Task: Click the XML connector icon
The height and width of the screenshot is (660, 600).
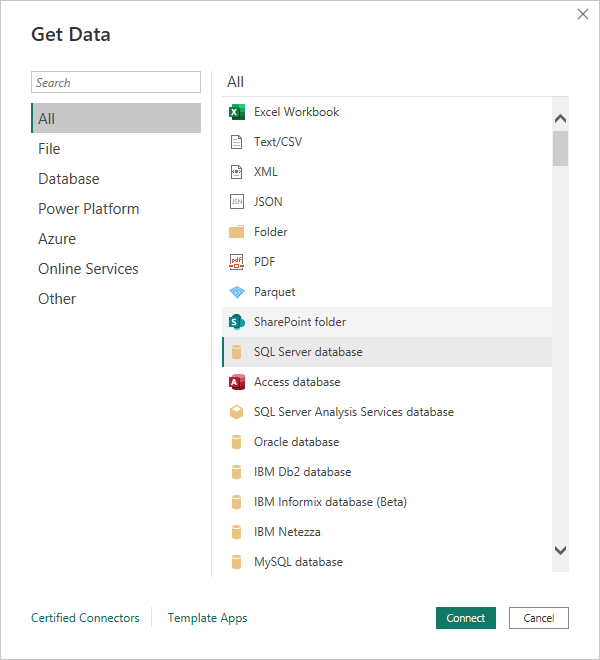Action: (x=237, y=172)
